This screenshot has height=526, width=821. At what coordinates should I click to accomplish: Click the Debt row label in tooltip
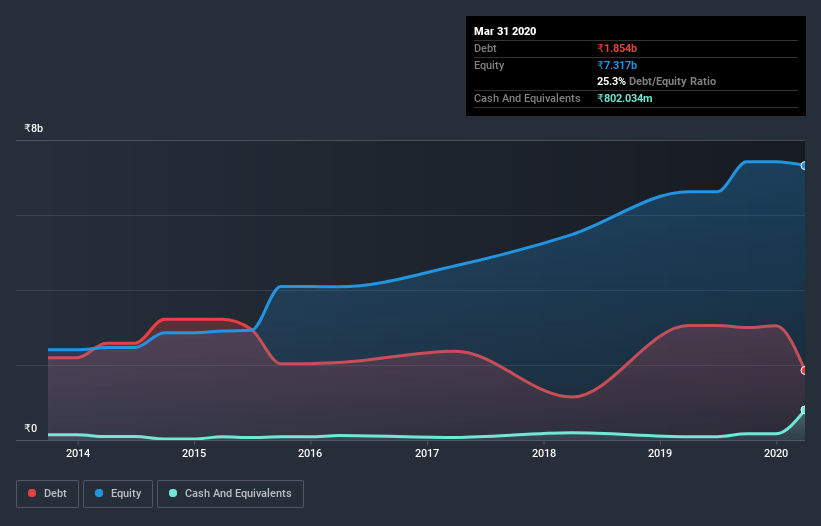(485, 48)
